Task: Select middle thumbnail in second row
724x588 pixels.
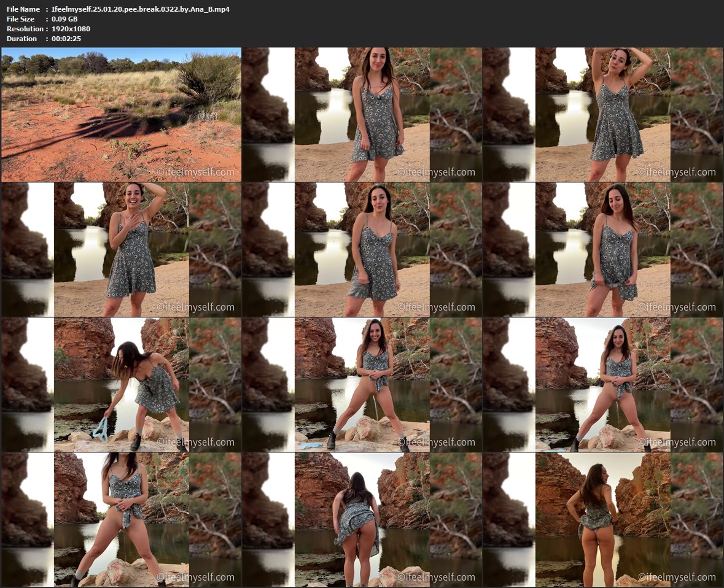Action: pos(362,249)
